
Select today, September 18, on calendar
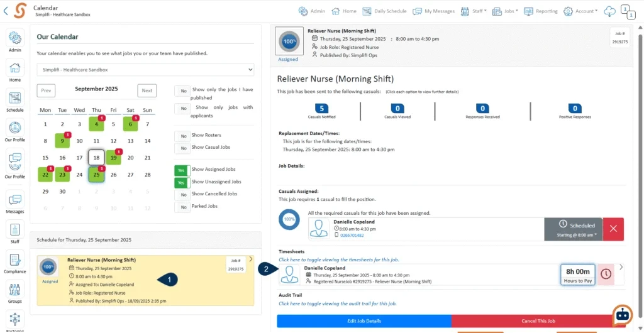(96, 158)
